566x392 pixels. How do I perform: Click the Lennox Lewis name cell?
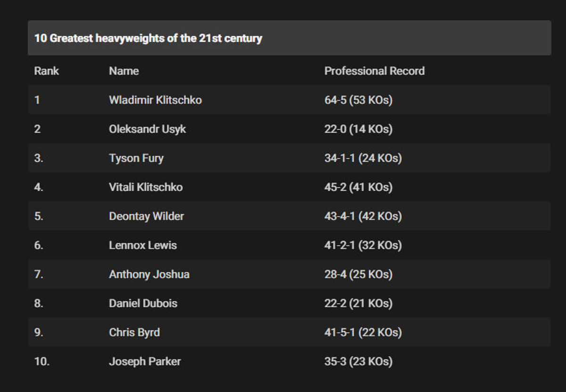(x=142, y=245)
